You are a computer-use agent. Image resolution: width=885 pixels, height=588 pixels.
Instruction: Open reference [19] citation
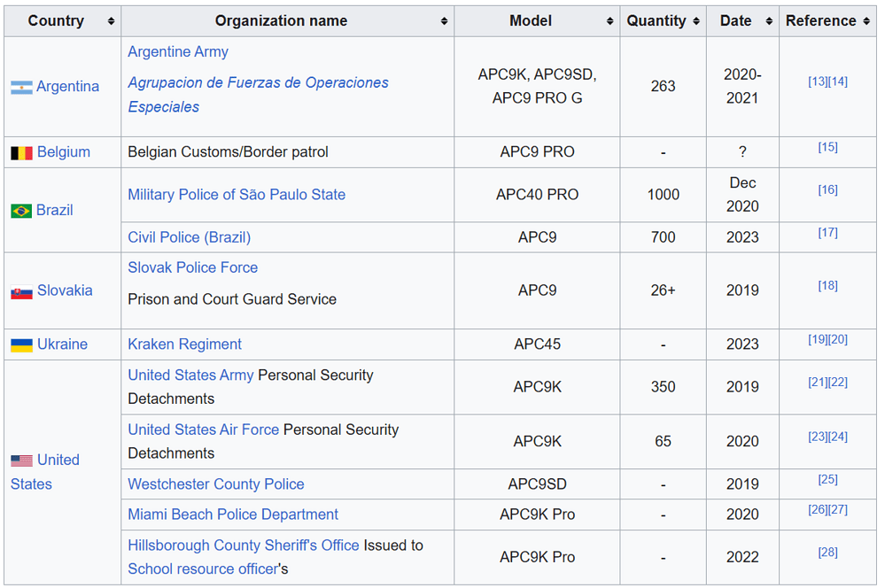(x=818, y=340)
